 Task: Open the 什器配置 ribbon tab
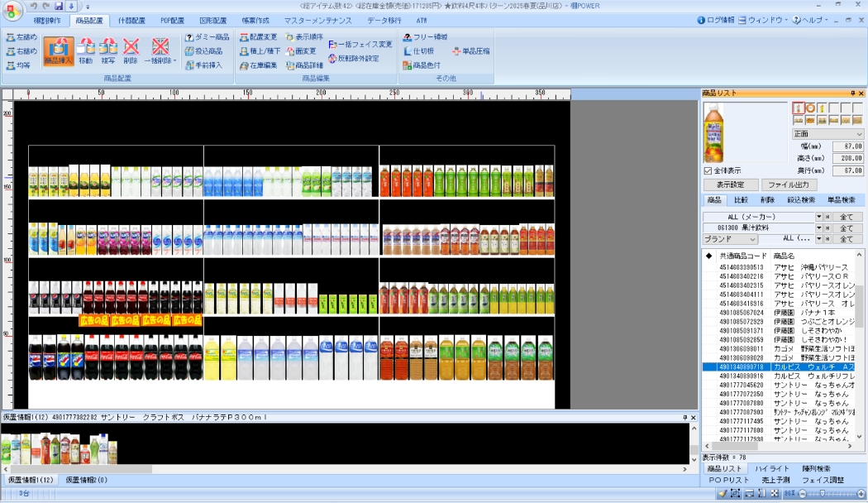(131, 20)
